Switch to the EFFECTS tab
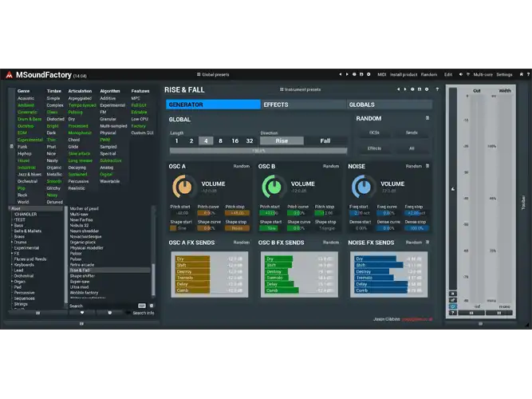Image resolution: width=532 pixels, height=399 pixels. click(303, 105)
